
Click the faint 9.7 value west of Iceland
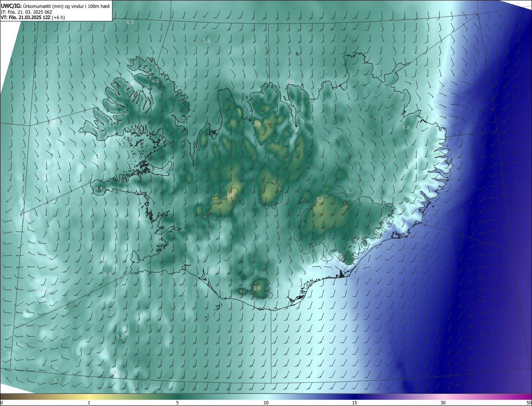pos(45,176)
